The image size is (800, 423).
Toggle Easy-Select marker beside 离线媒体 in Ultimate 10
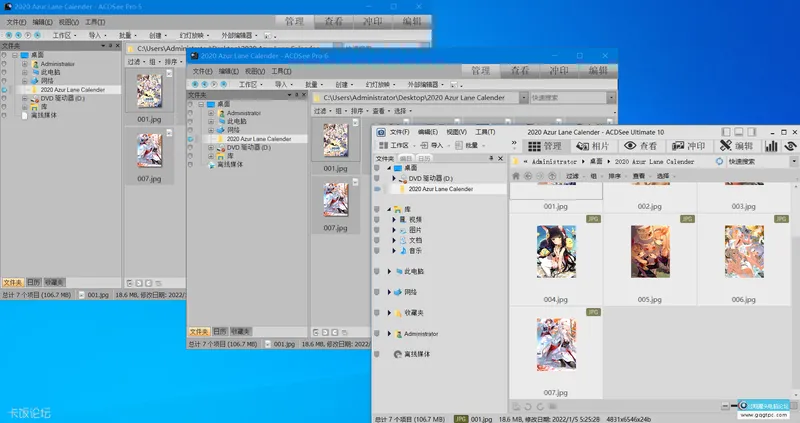click(376, 354)
